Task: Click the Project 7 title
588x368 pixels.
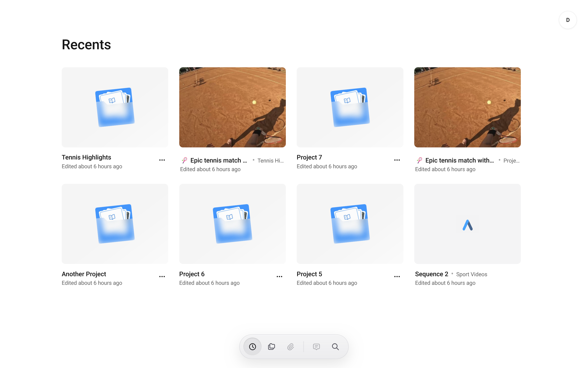Action: 309,157
